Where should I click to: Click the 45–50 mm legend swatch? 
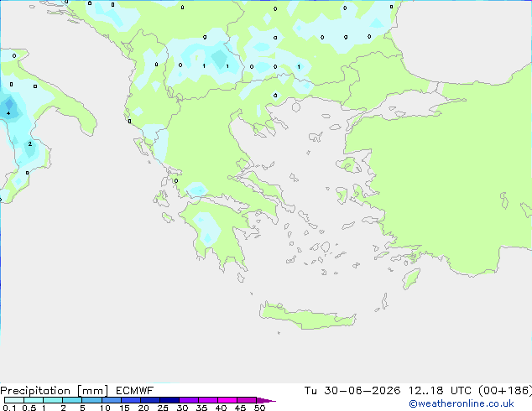[247, 400]
